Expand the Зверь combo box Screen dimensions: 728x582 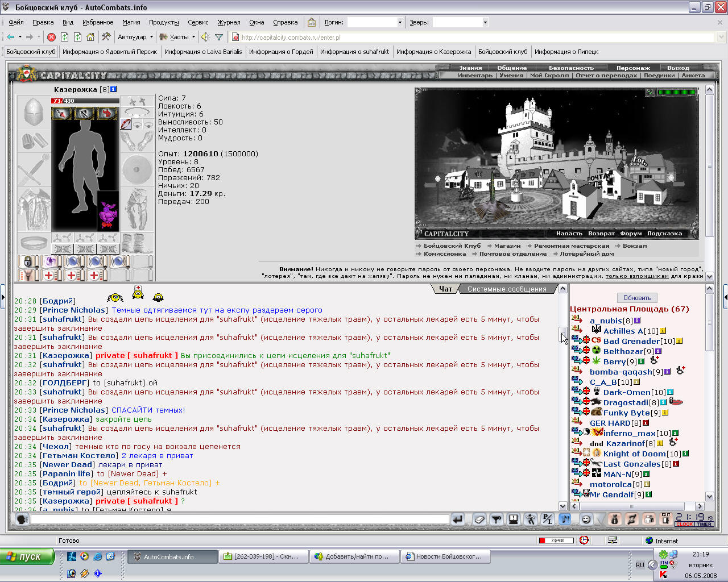pyautogui.click(x=485, y=22)
